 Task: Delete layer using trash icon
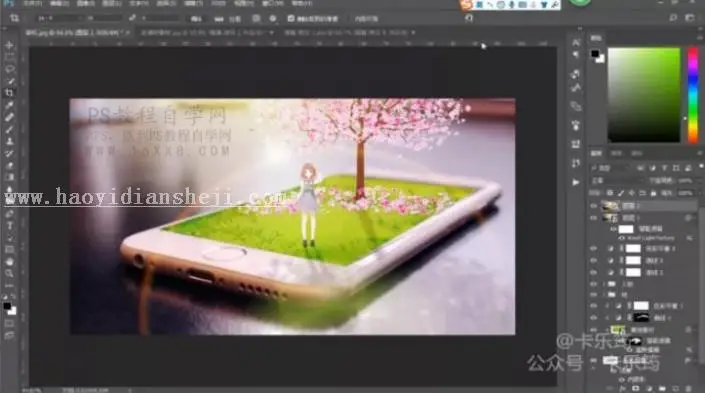688,389
